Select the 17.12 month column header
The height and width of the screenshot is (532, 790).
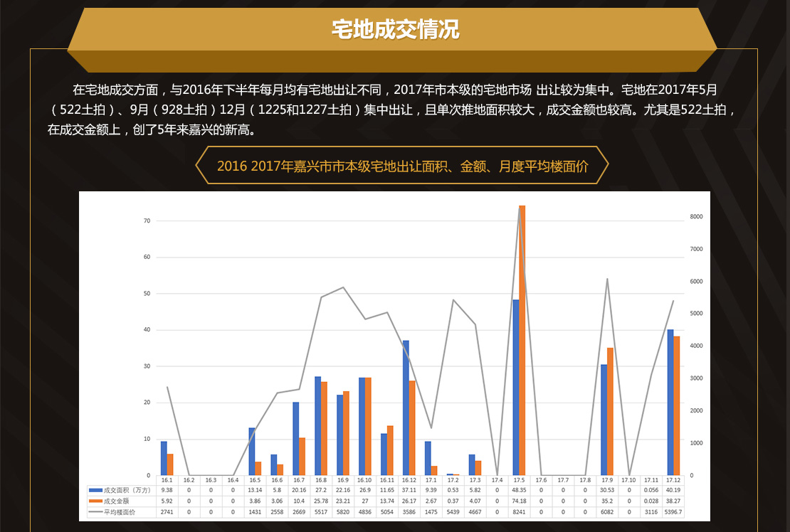pos(673,480)
